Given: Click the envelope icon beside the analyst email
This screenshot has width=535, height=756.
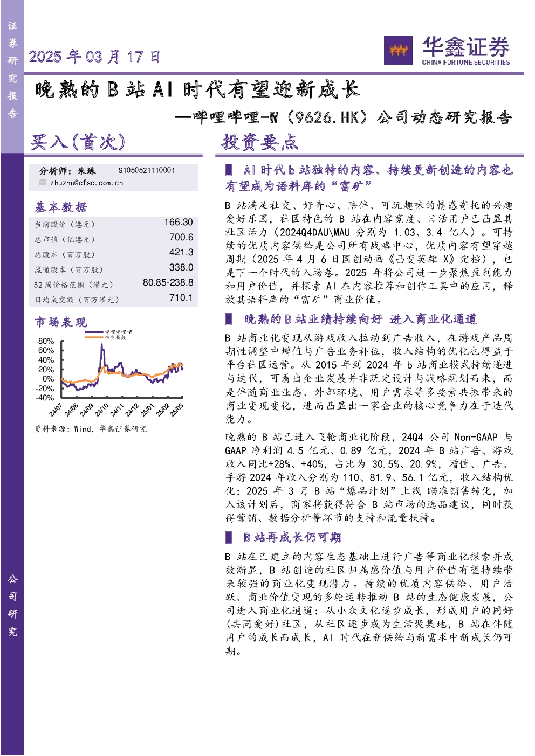Looking at the screenshot, I should click(43, 183).
